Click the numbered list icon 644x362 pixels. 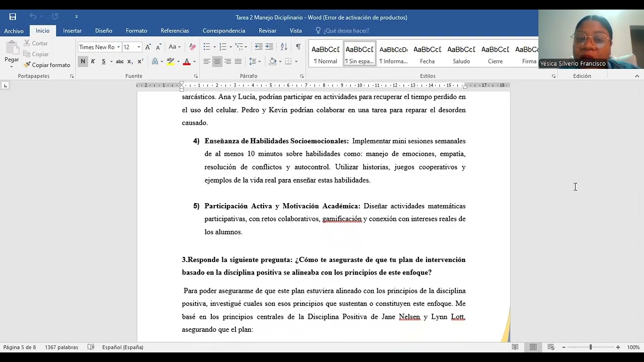pos(223,47)
